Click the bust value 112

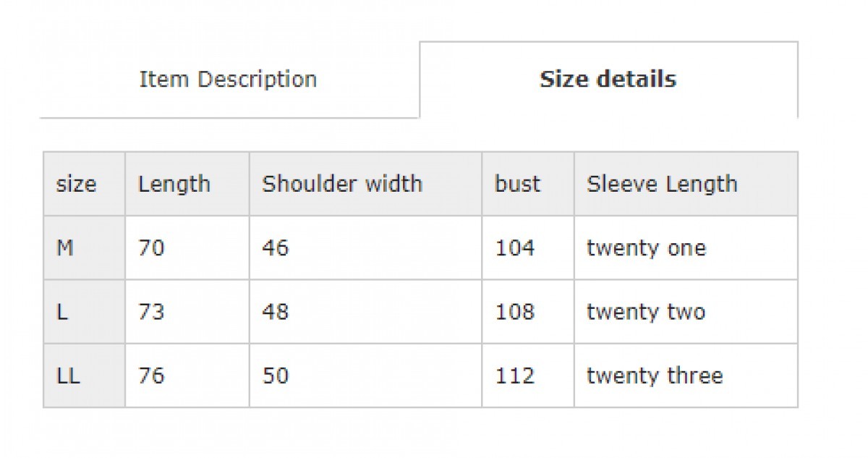[x=515, y=376]
